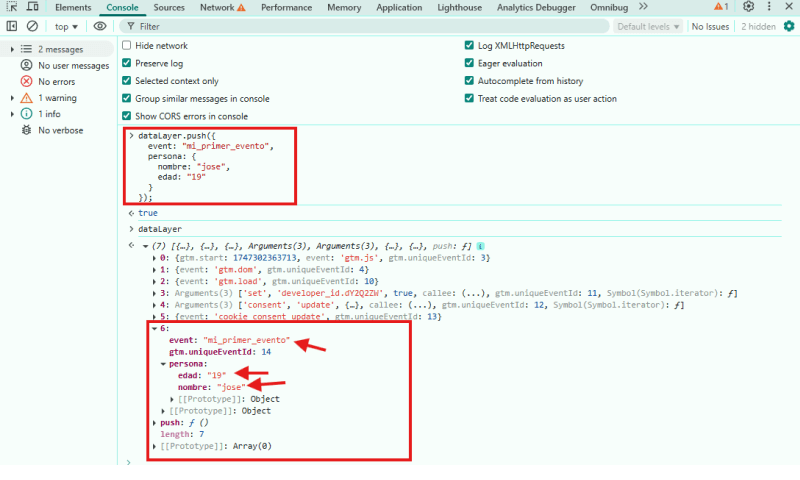Open the Lighthouse tab
The height and width of the screenshot is (480, 800).
pos(458,7)
